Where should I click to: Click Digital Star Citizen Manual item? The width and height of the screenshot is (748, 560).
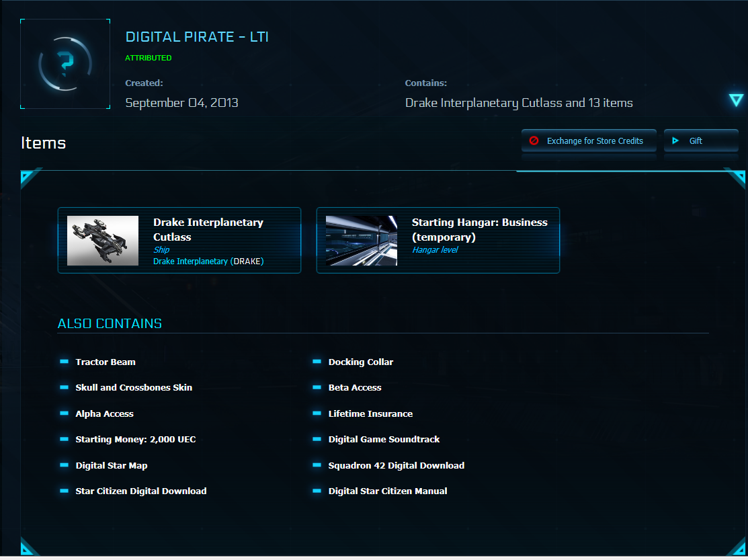pos(388,491)
